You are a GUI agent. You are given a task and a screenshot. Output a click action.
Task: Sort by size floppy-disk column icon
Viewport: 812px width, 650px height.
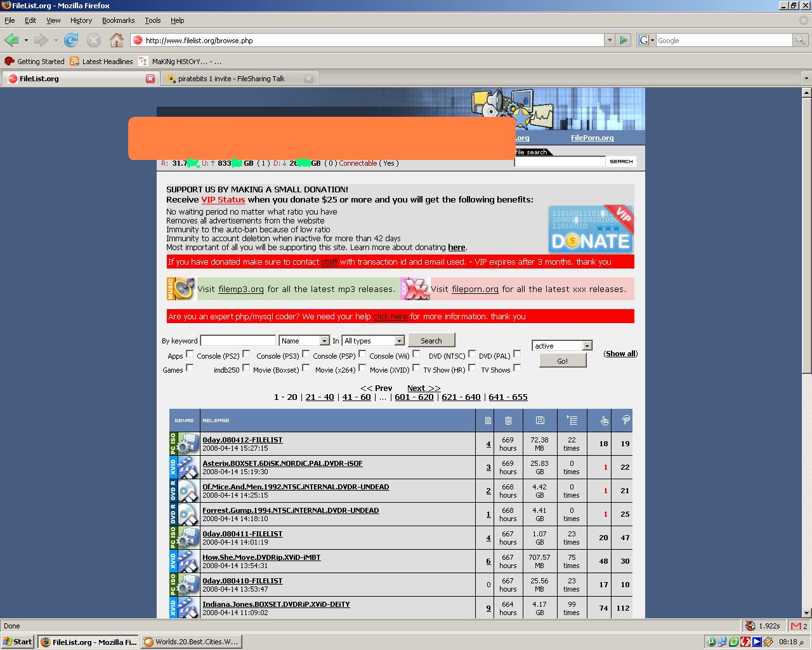pyautogui.click(x=540, y=420)
